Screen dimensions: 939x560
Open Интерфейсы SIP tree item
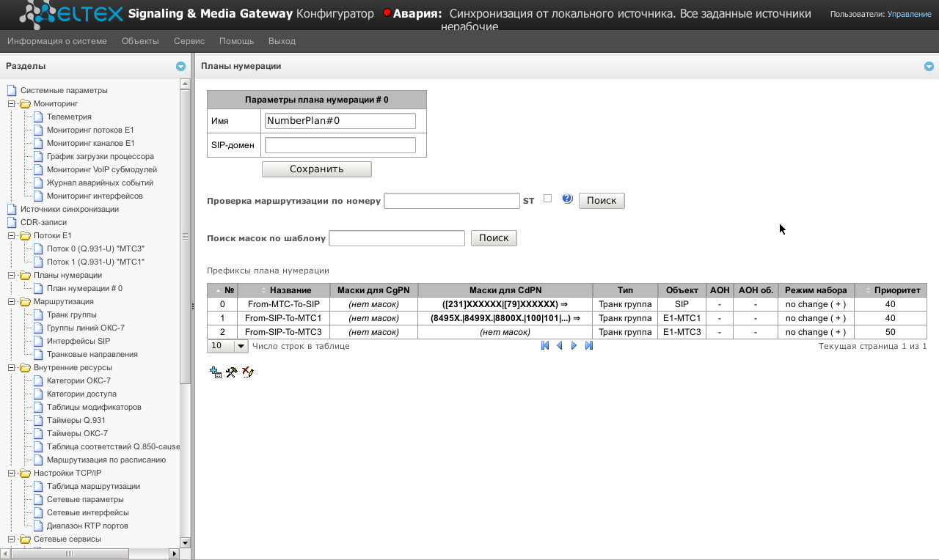coord(78,341)
